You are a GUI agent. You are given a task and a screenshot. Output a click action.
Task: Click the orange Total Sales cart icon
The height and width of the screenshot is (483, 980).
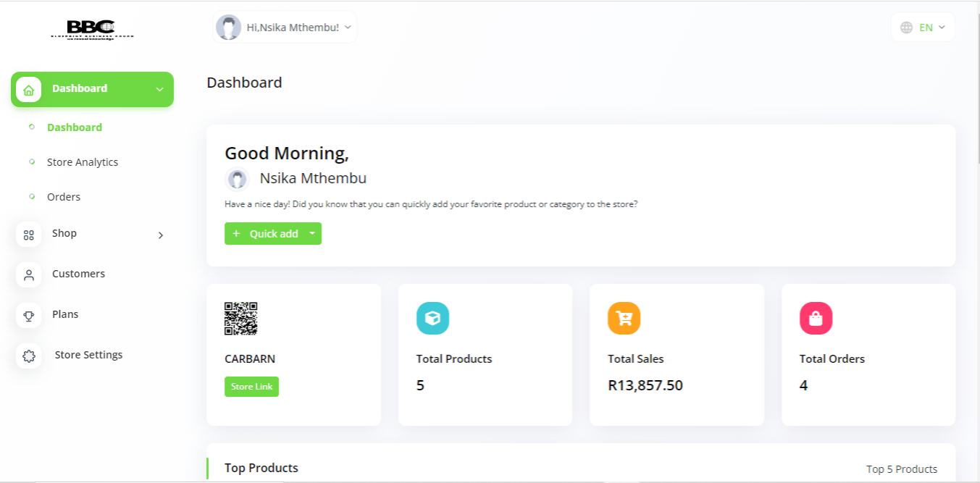tap(624, 319)
